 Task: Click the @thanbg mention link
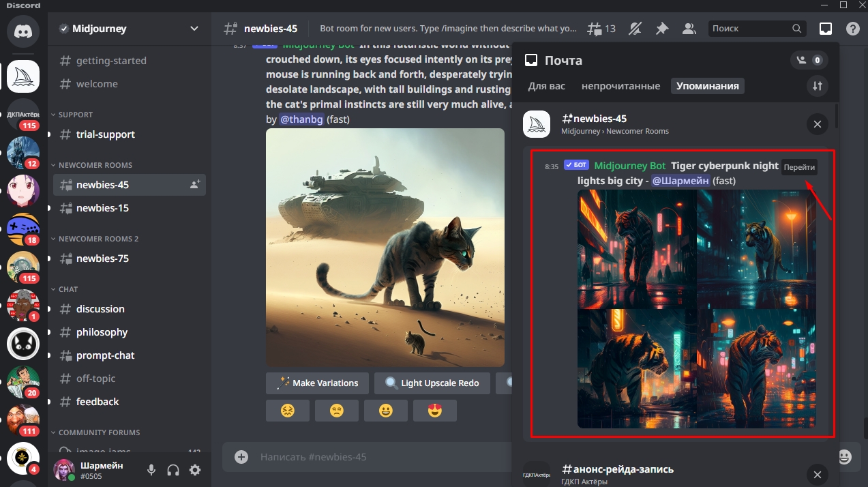[x=302, y=119]
